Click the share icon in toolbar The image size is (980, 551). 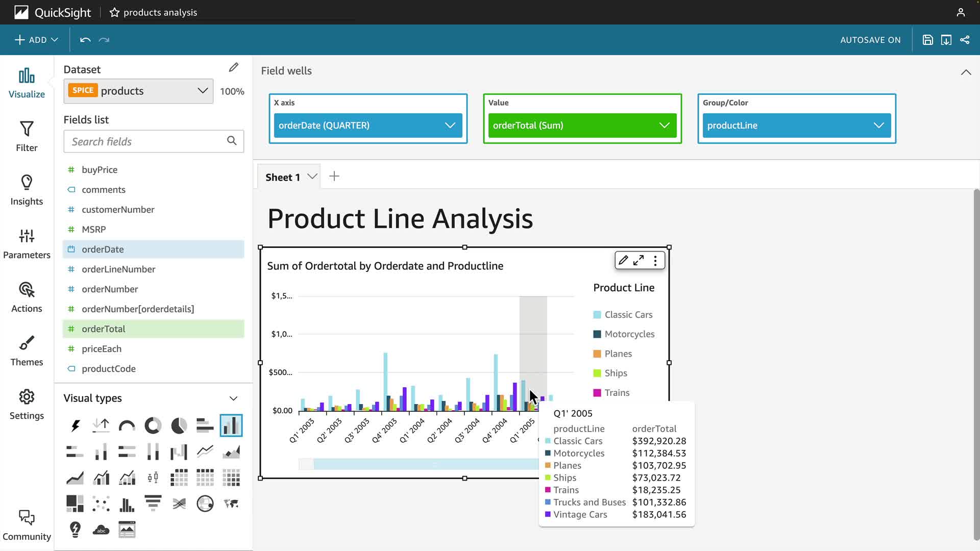pyautogui.click(x=965, y=40)
